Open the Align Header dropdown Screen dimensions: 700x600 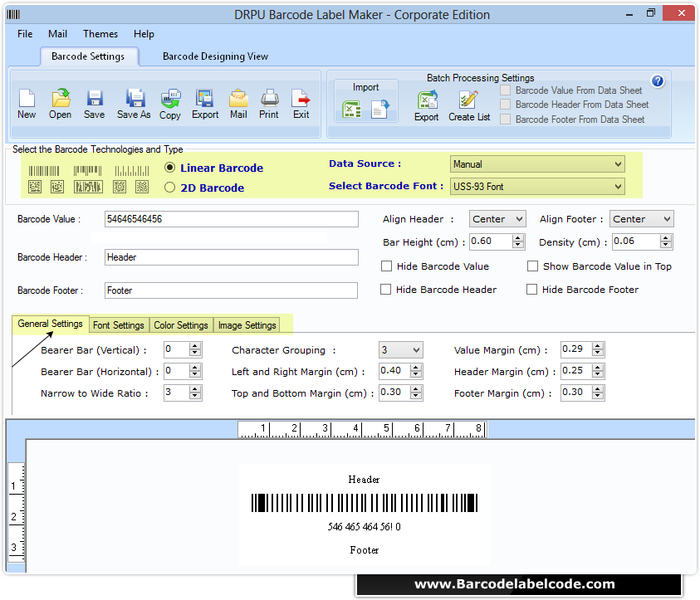tap(497, 219)
